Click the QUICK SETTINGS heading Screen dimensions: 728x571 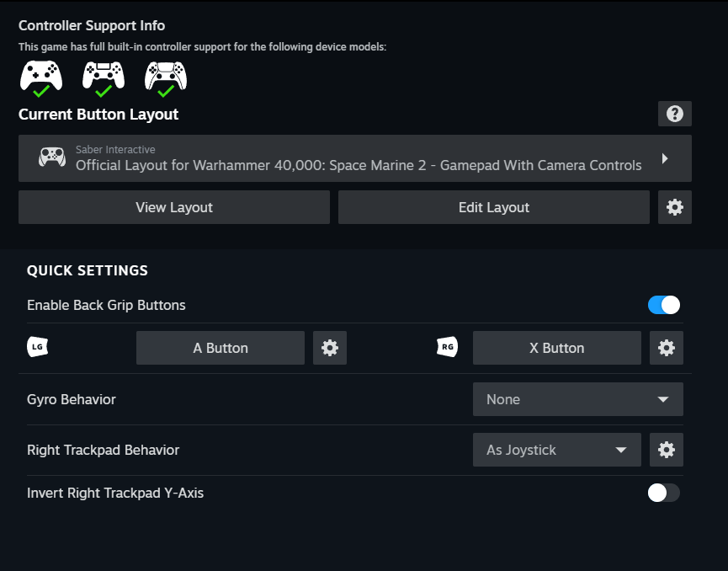click(x=88, y=270)
